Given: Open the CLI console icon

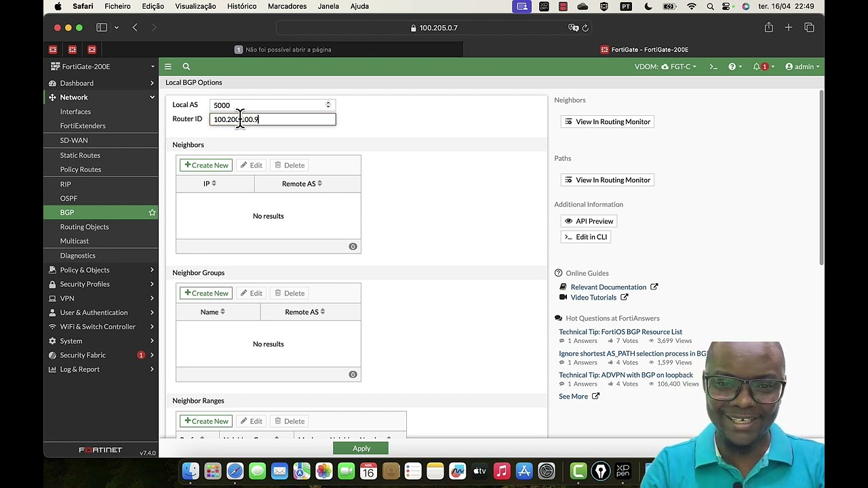Looking at the screenshot, I should pyautogui.click(x=713, y=66).
